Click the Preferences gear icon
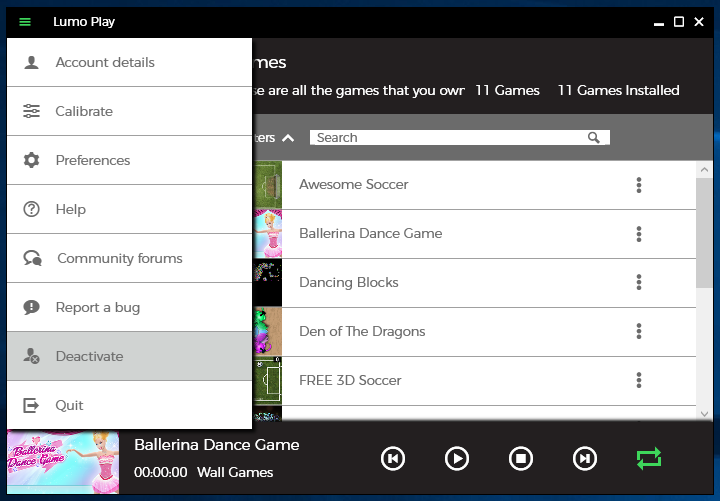Image resolution: width=720 pixels, height=501 pixels. point(31,160)
